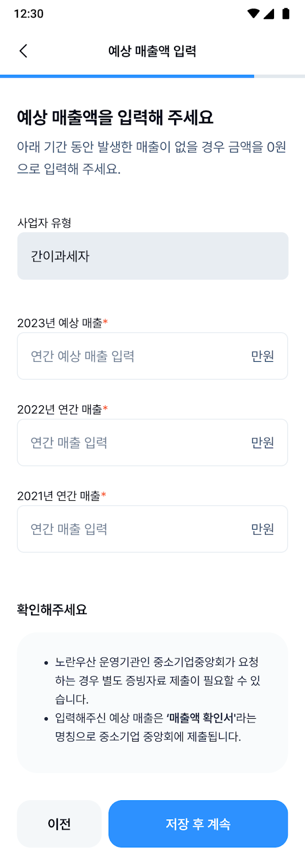Tap the Wi-Fi status icon

click(253, 14)
